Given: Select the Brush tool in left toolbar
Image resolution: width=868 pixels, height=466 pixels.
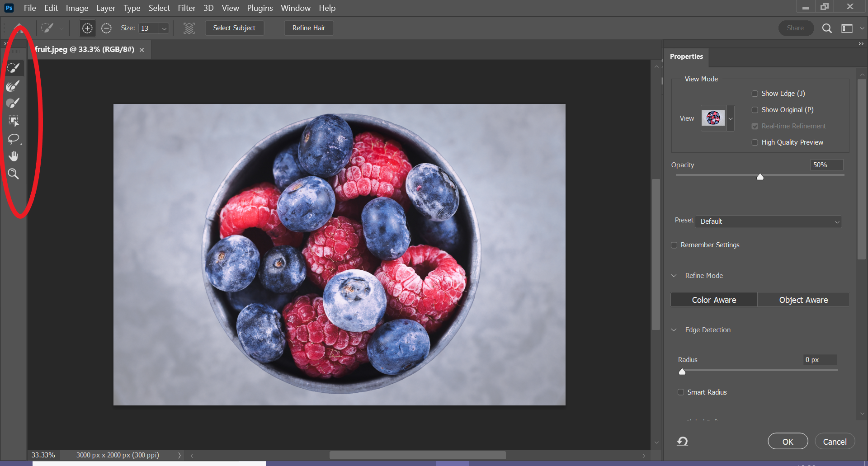Looking at the screenshot, I should (x=14, y=103).
